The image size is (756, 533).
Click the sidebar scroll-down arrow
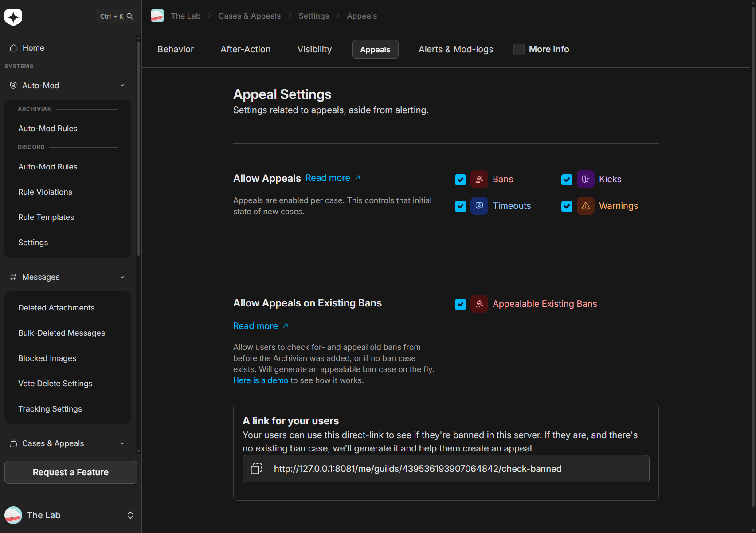pyautogui.click(x=138, y=451)
